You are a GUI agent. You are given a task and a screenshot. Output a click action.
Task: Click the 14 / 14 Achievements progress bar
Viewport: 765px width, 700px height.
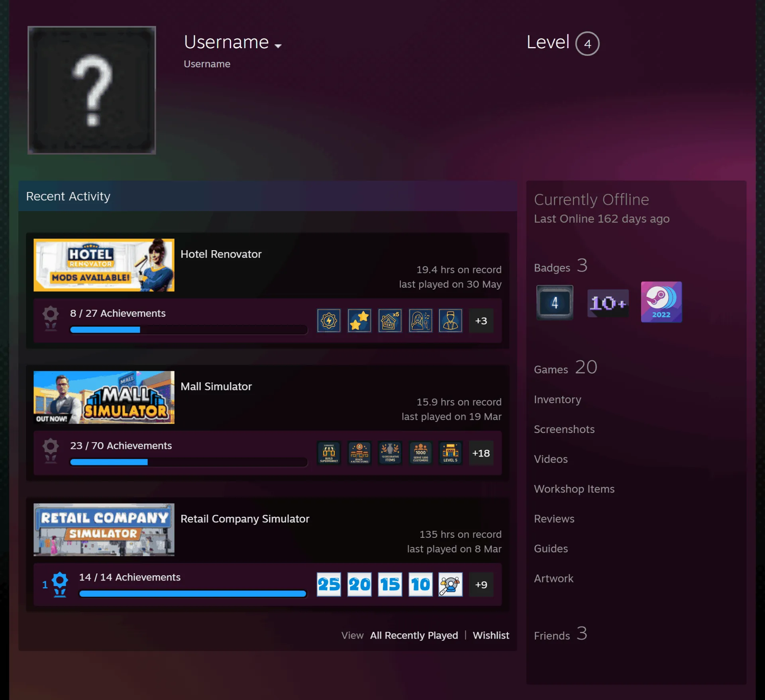193,594
